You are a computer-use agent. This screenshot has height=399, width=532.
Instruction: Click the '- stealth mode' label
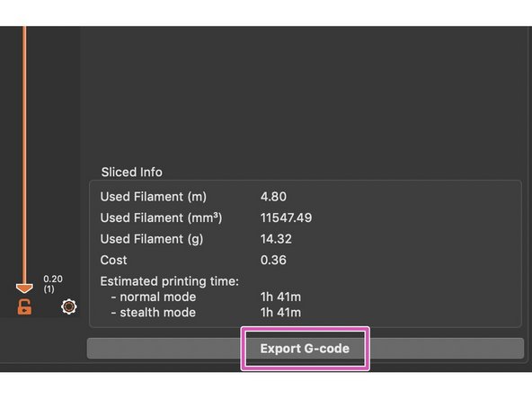tap(154, 313)
